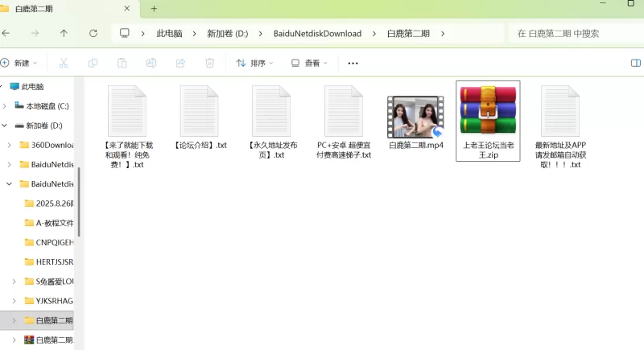The width and height of the screenshot is (644, 350).
Task: Select the A-教程文件 folder in sidebar
Action: click(x=53, y=223)
